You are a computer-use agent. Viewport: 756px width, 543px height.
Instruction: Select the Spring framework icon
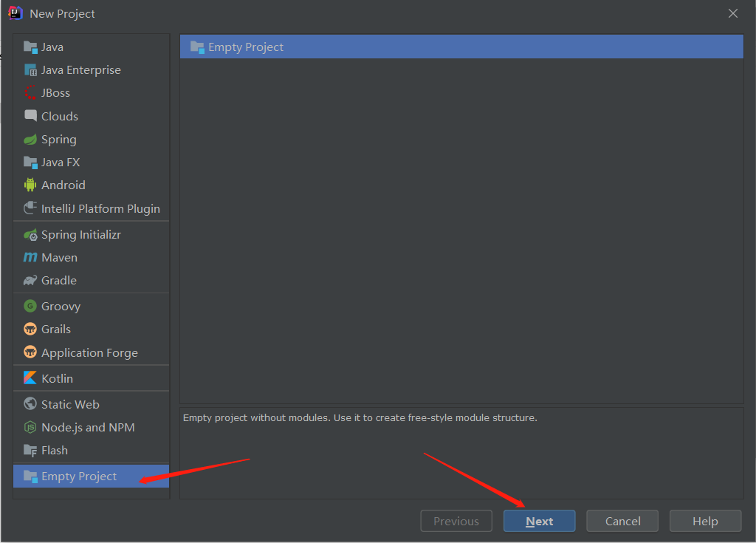coord(57,139)
